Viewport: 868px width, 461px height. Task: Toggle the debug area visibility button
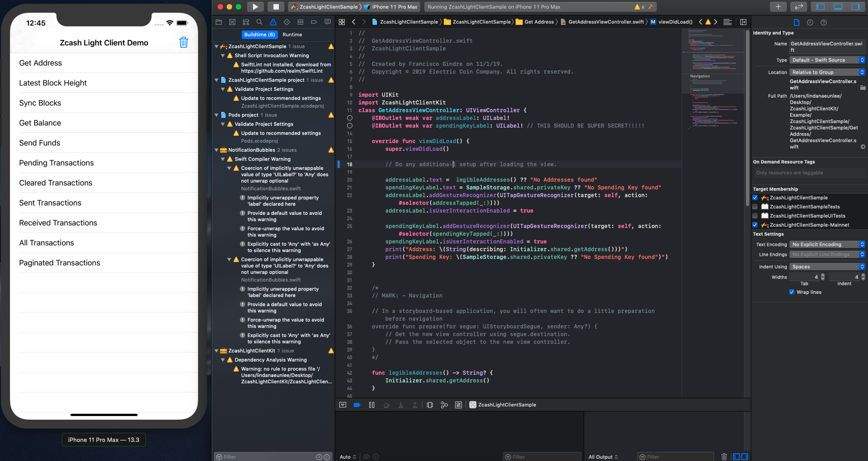coord(838,7)
